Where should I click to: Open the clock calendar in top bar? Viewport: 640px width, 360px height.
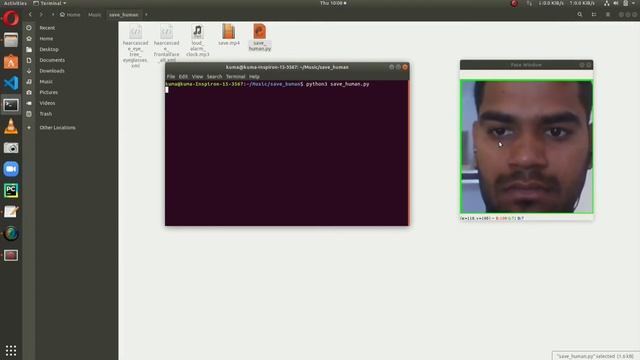(x=333, y=3)
